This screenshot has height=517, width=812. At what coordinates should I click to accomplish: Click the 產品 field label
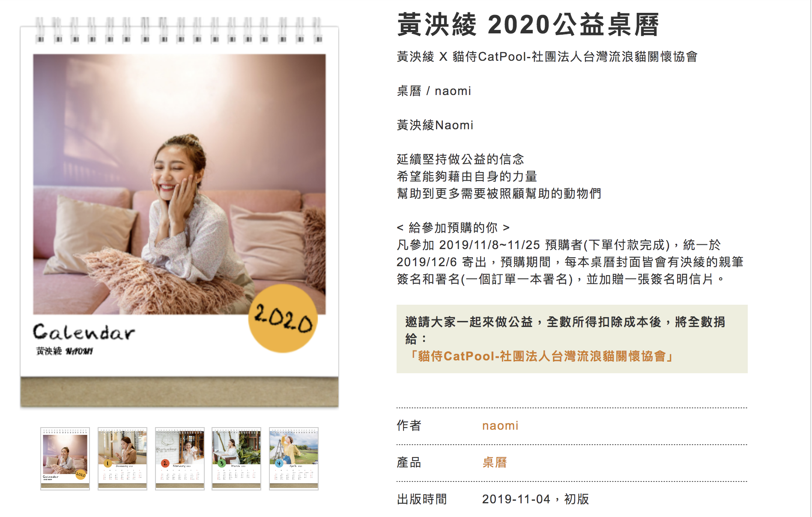pos(409,463)
